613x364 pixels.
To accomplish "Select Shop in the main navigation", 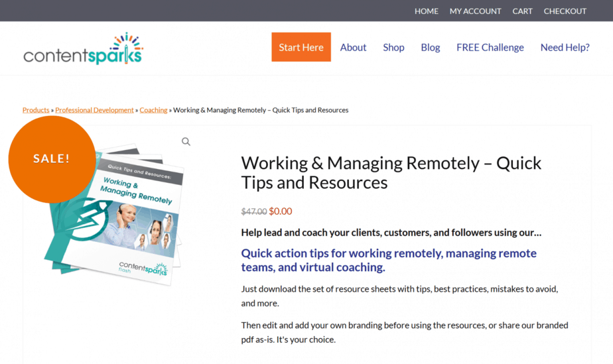I will click(393, 47).
